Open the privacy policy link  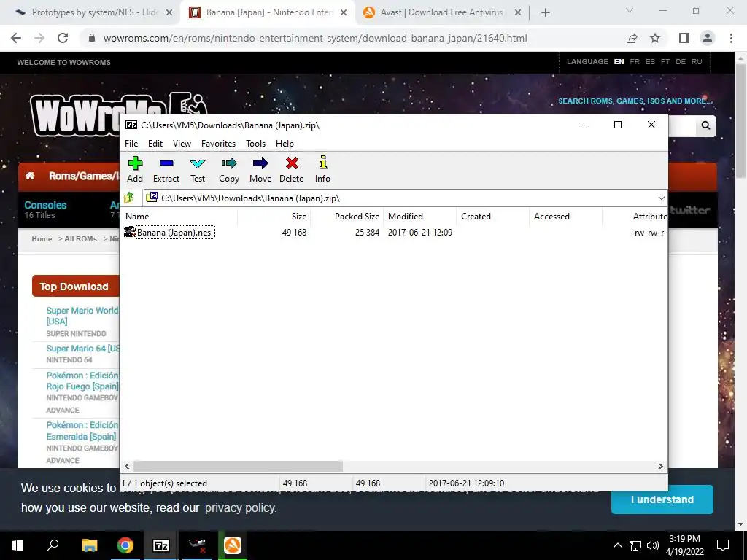[x=241, y=508]
